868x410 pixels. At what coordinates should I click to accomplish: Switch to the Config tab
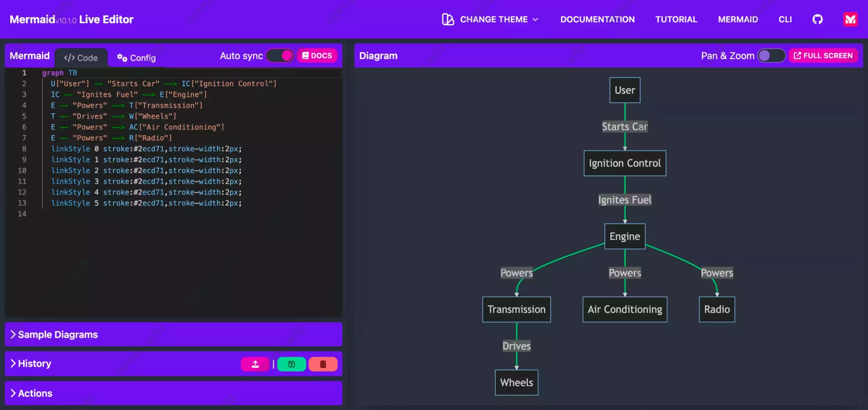136,58
